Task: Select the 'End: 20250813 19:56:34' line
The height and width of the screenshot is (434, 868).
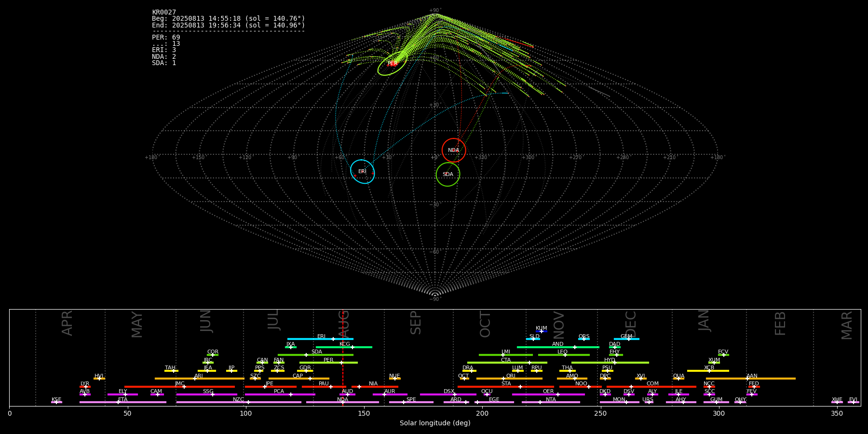Action: [x=229, y=25]
